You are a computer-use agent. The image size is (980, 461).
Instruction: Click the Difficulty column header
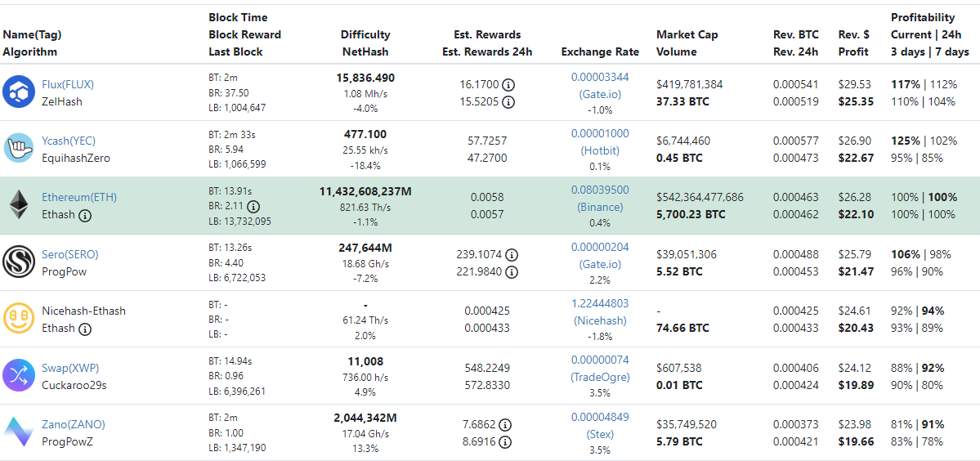pos(365,35)
